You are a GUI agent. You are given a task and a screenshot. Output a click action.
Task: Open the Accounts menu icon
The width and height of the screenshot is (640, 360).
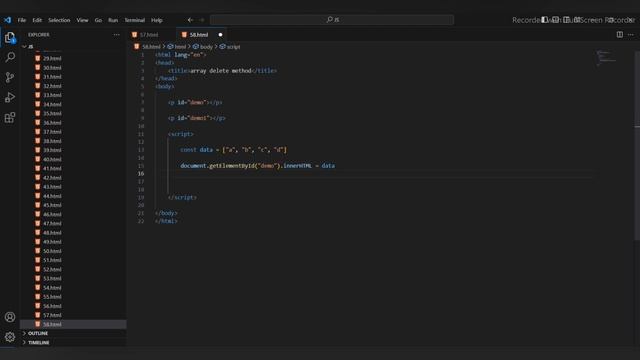click(10, 317)
